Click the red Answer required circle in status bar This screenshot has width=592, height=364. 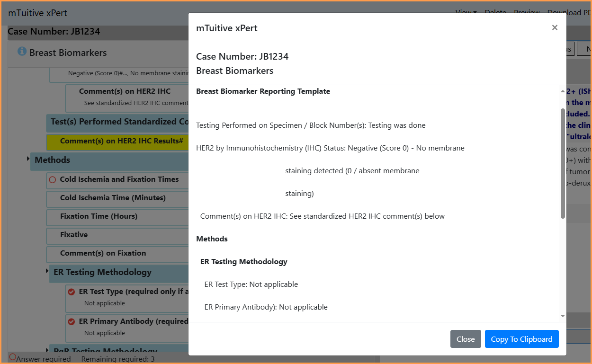click(13, 357)
